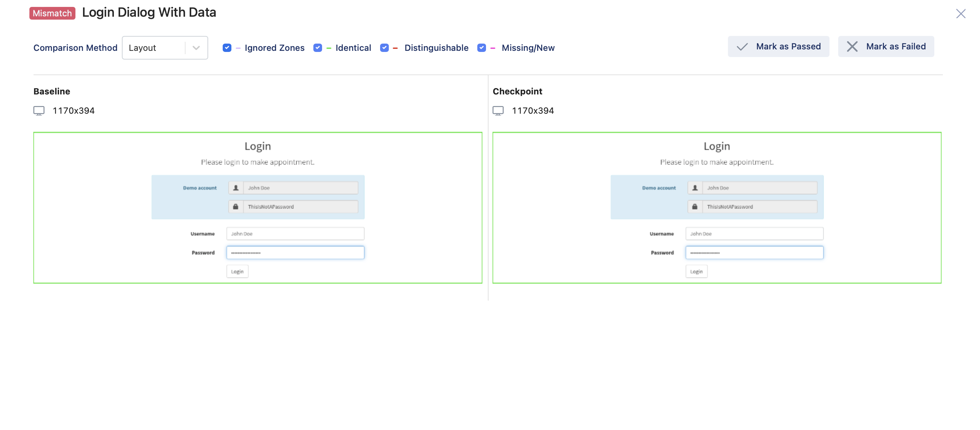The width and height of the screenshot is (980, 430).
Task: Click the Baseline monitor/screen icon
Action: pos(39,110)
